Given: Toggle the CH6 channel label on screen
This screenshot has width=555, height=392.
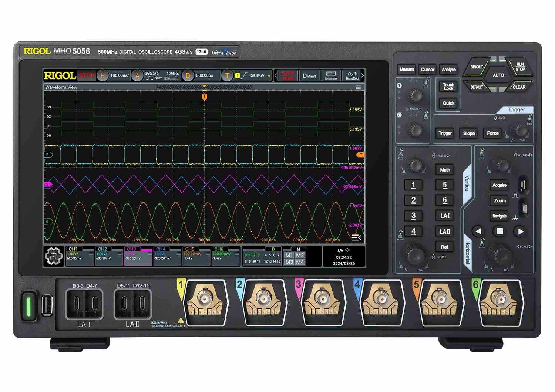Looking at the screenshot, I should click(x=226, y=256).
